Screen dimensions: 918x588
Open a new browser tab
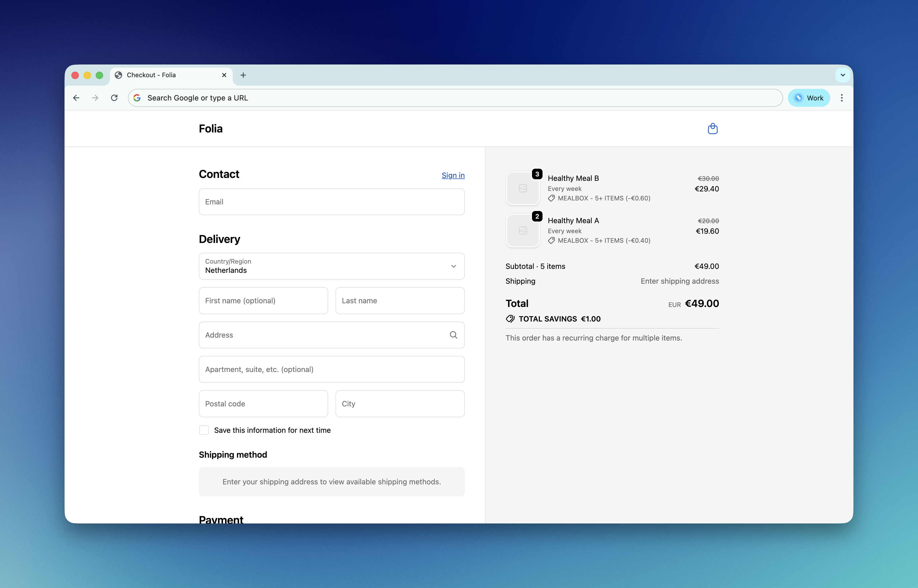(x=243, y=75)
